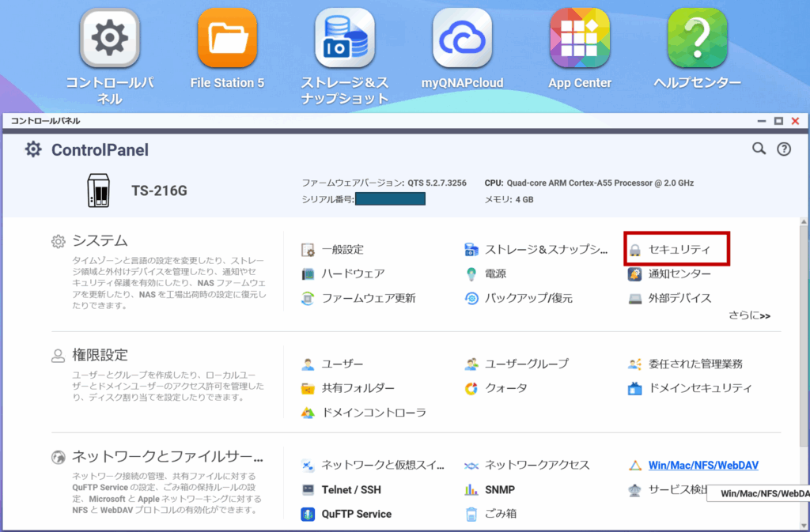This screenshot has height=532, width=810.
Task: Open the ヘルプセンター desktop icon
Action: (697, 38)
